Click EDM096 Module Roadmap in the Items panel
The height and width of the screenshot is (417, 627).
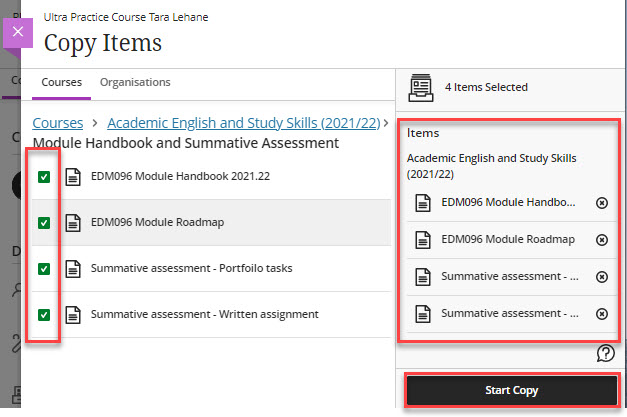click(508, 240)
